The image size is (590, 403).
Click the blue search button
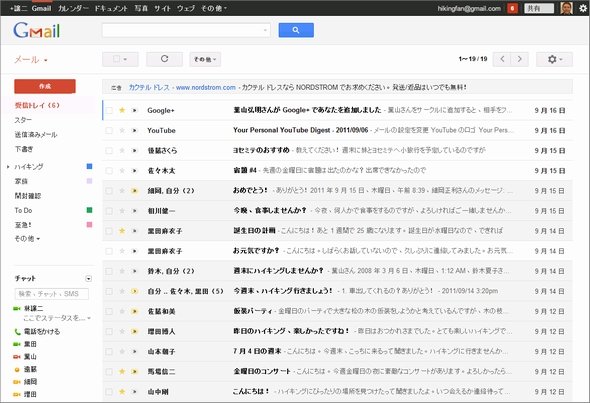[x=296, y=30]
